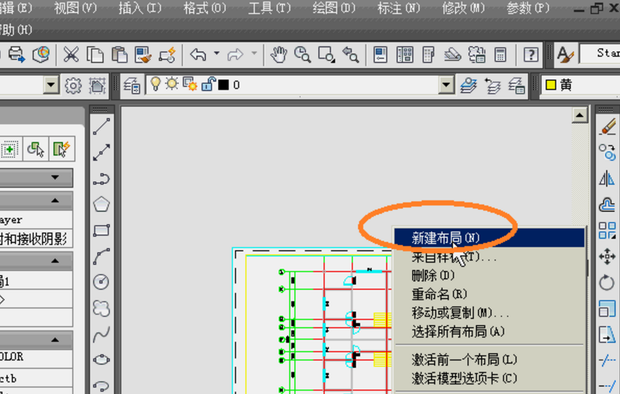Select the Polygon drawing tool
Screen dimensions: 620x394
[x=102, y=205]
